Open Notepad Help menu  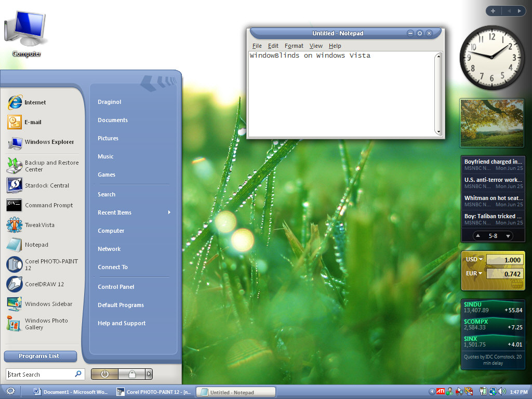pos(335,46)
